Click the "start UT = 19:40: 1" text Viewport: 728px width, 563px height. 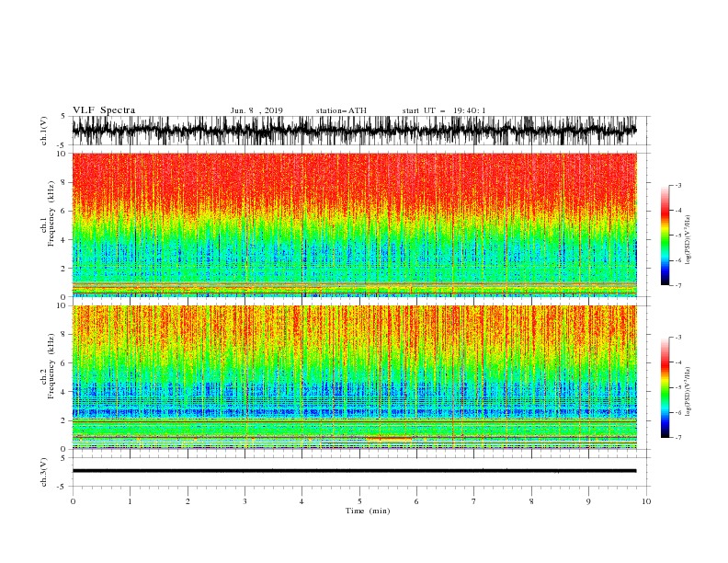pos(443,110)
